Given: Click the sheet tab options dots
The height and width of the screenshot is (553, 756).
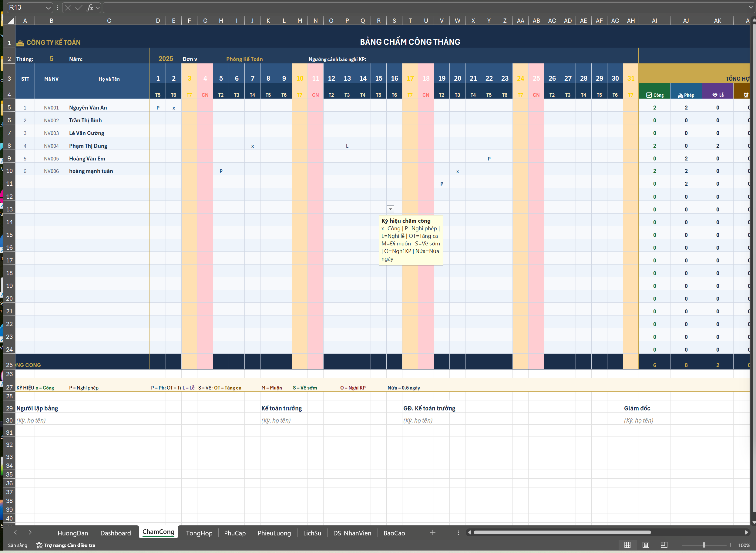Looking at the screenshot, I should tap(458, 533).
